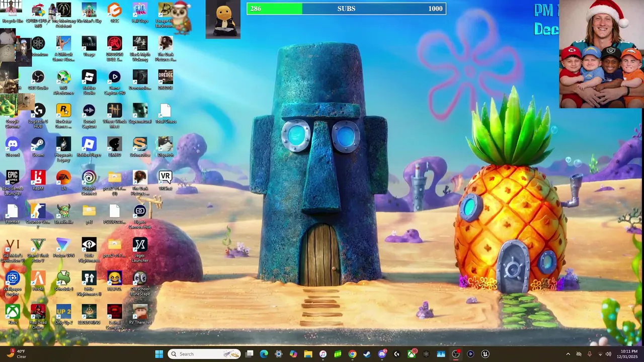Open Game Capture HD shortcut
The height and width of the screenshot is (362, 644).
pyautogui.click(x=114, y=82)
